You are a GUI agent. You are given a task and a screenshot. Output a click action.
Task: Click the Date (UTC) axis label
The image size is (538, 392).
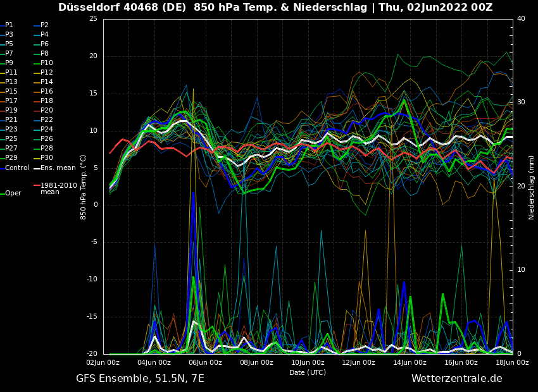click(308, 372)
